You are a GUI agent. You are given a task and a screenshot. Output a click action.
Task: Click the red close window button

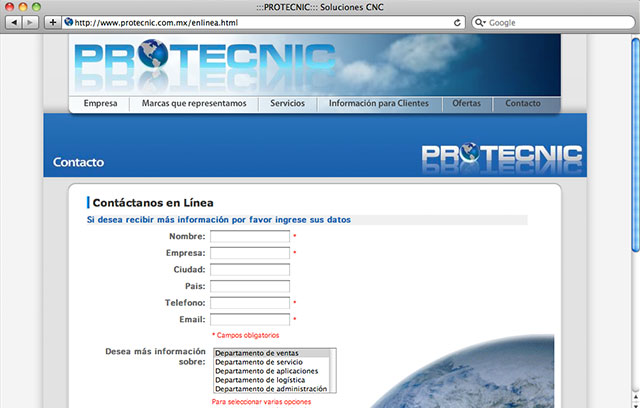click(x=9, y=7)
